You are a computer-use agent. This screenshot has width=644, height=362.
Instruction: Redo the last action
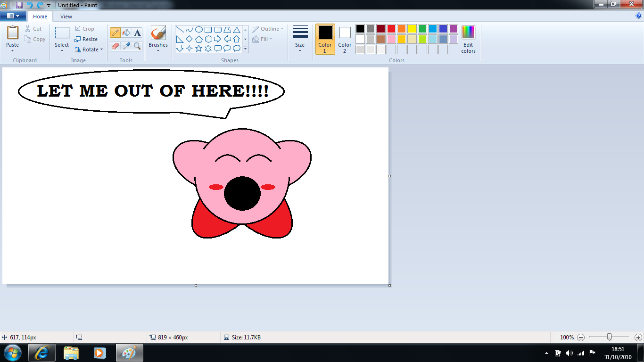click(40, 5)
